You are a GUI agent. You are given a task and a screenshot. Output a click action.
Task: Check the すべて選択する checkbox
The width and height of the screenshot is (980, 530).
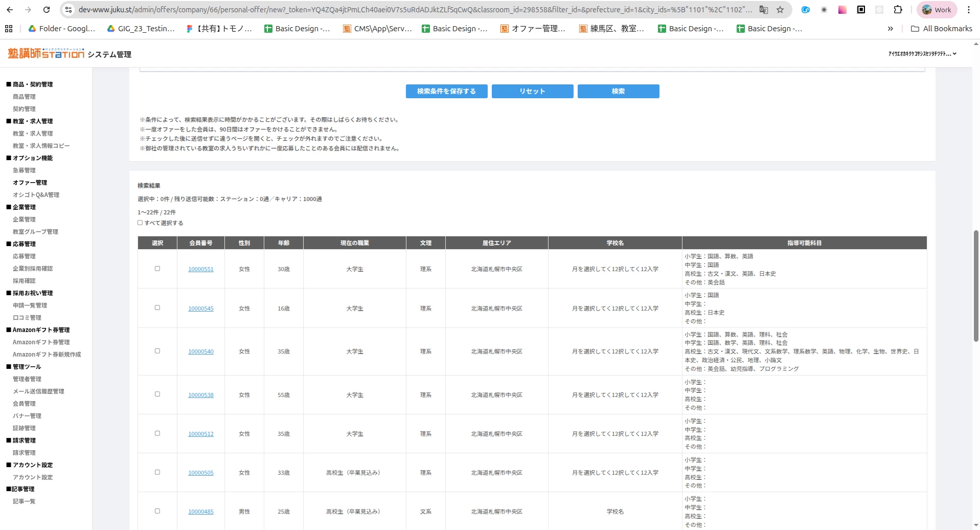(140, 223)
